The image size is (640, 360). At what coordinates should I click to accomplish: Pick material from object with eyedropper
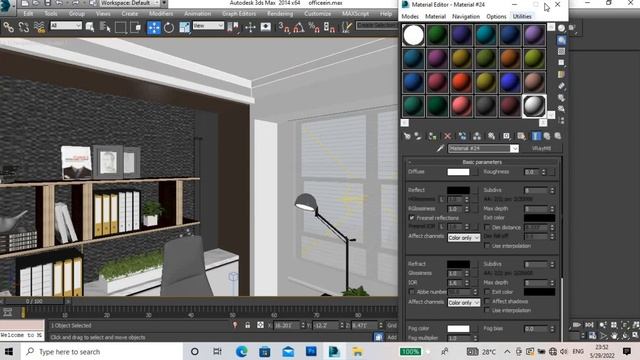[440, 149]
